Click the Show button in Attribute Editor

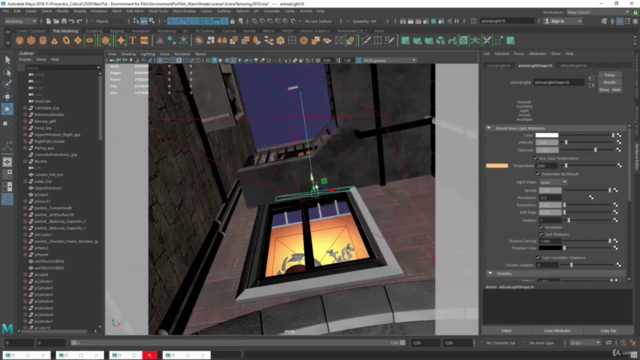(604, 90)
